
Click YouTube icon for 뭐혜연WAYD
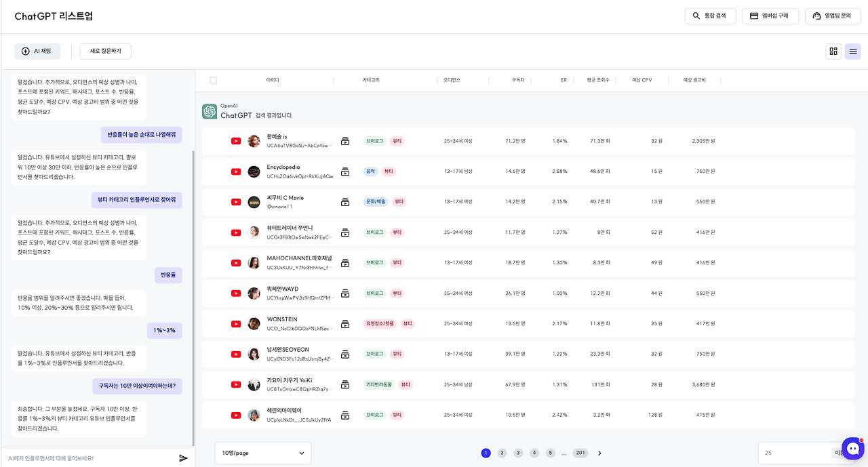(236, 293)
